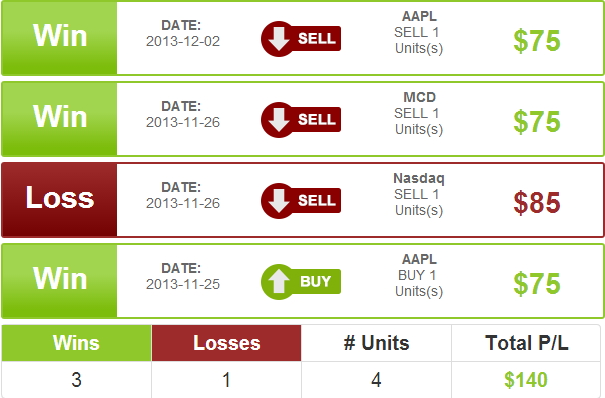Click the $75 profit for MCD trade

[537, 121]
